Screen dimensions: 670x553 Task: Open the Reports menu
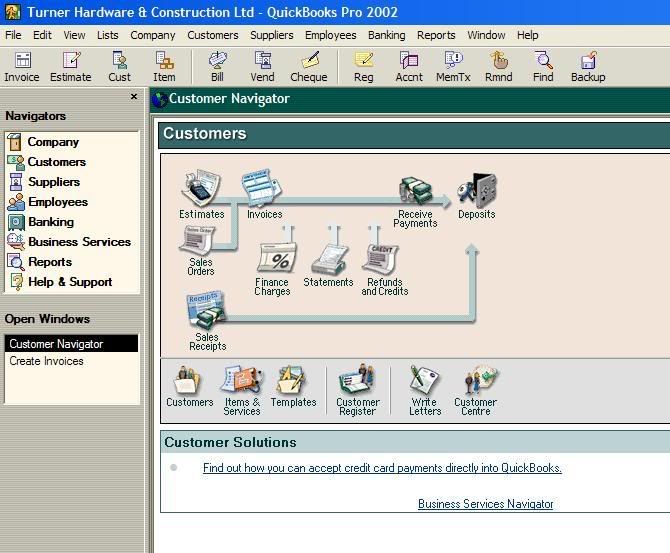pos(436,35)
